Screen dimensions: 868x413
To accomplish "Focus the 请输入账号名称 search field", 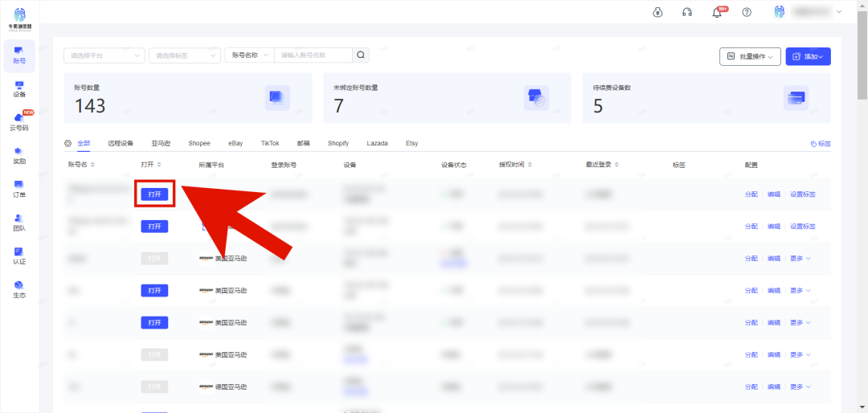I will (313, 55).
